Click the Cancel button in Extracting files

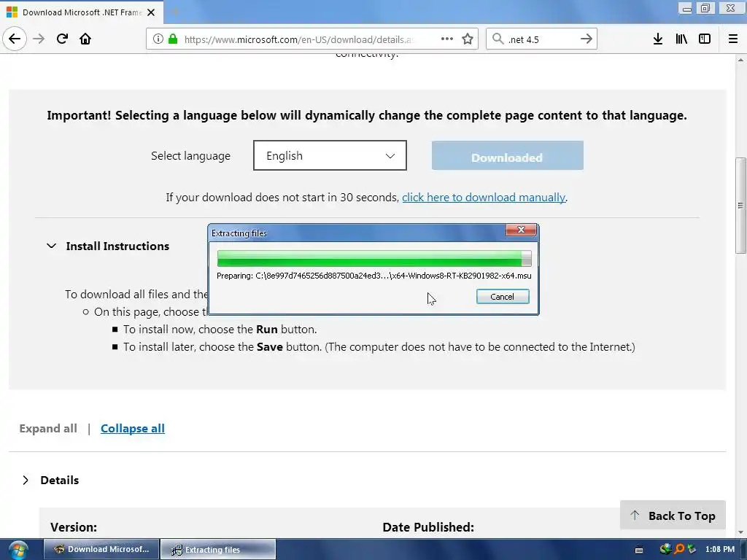pyautogui.click(x=503, y=296)
